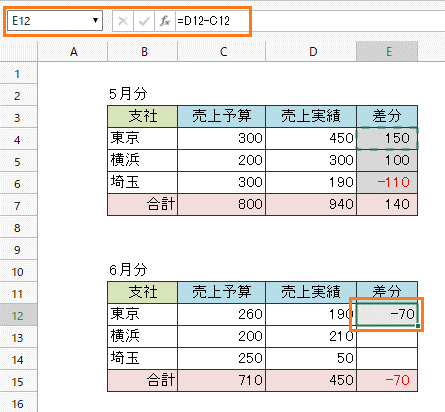Click 支社 header in June table

pyautogui.click(x=143, y=292)
